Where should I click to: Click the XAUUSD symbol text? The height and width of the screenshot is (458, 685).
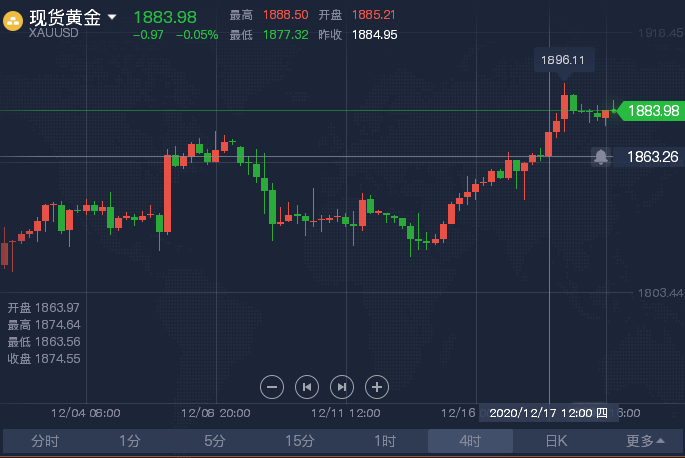point(53,33)
